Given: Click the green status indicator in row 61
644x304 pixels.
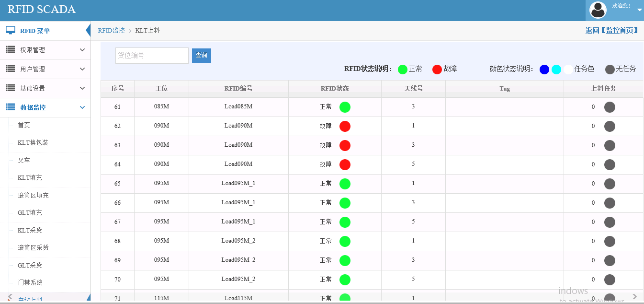Looking at the screenshot, I should tap(345, 107).
